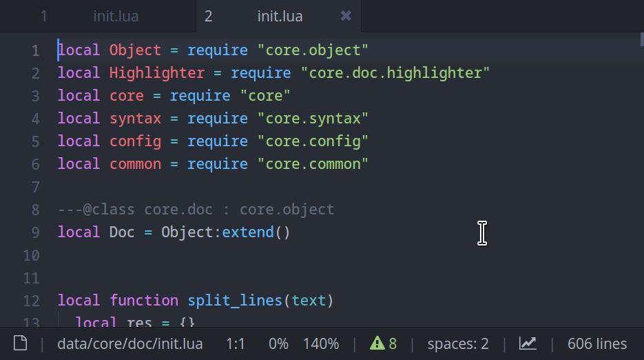This screenshot has width=644, height=360.
Task: Click the config variable on line 5
Action: click(x=135, y=141)
